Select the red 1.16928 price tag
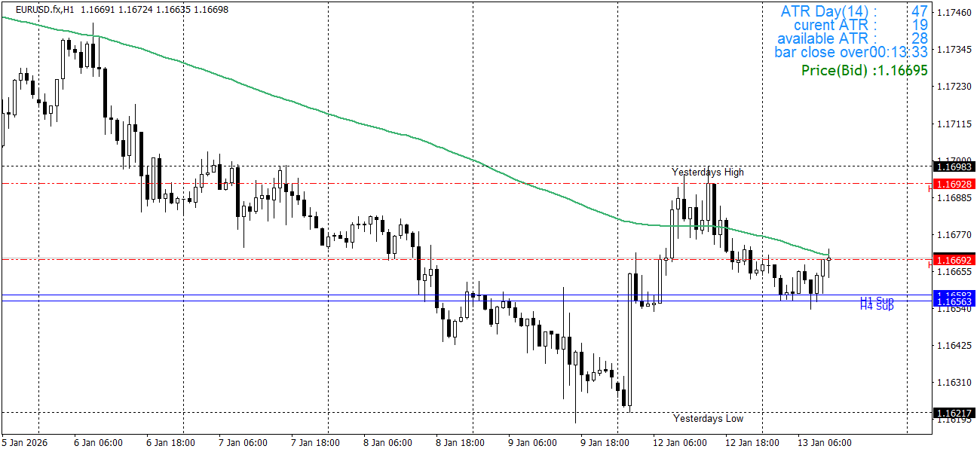The image size is (980, 452). [x=954, y=184]
